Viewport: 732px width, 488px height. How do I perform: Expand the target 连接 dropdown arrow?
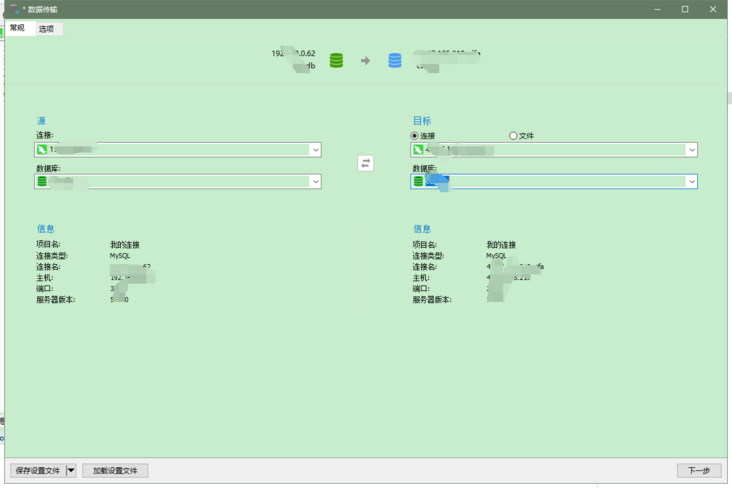pyautogui.click(x=692, y=150)
